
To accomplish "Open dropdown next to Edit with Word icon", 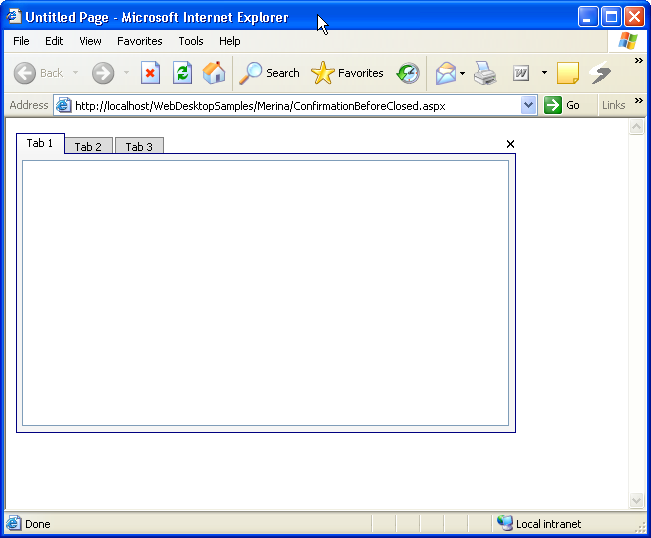I will [544, 73].
